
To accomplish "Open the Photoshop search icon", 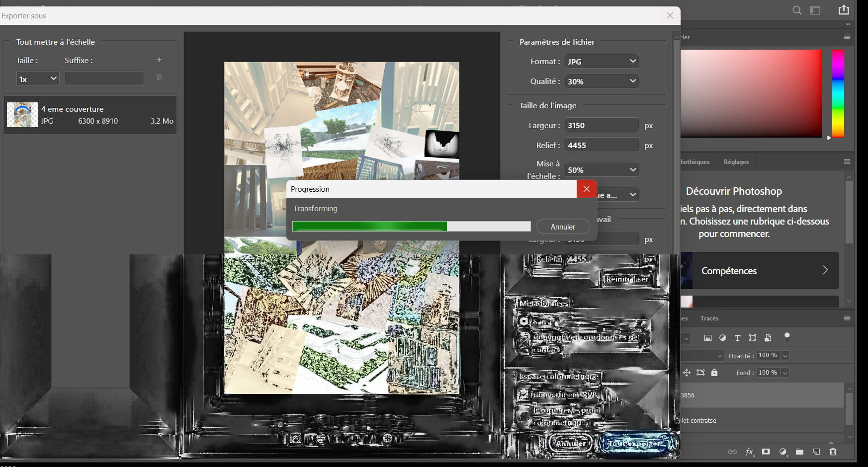I will 797,10.
